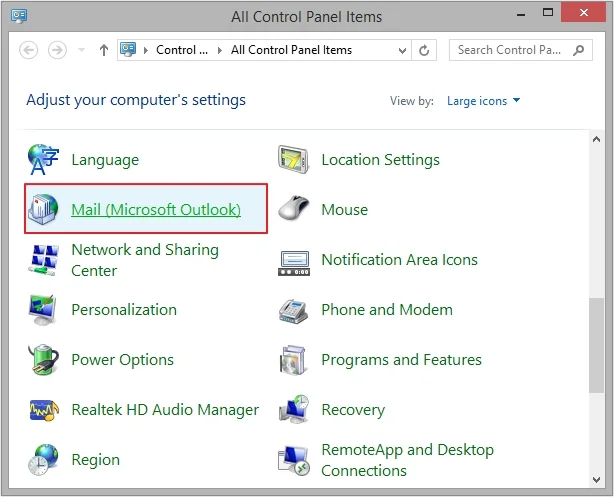Open the Location Settings link

point(381,160)
